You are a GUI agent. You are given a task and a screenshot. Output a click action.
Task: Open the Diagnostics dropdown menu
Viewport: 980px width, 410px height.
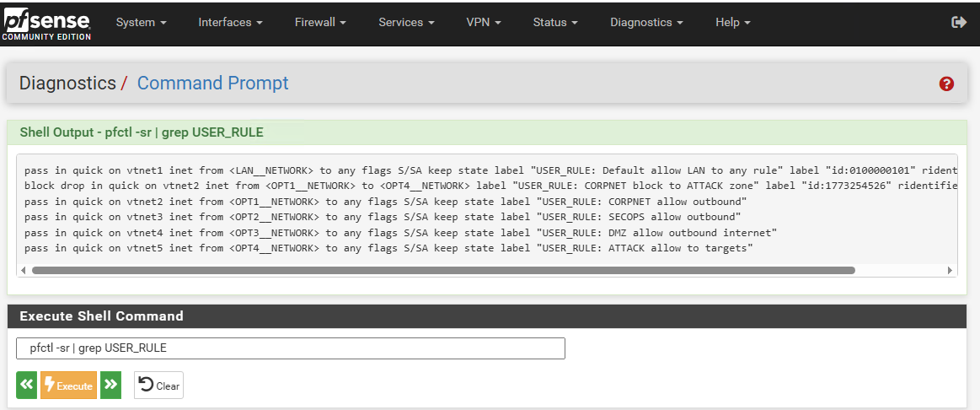pos(646,23)
